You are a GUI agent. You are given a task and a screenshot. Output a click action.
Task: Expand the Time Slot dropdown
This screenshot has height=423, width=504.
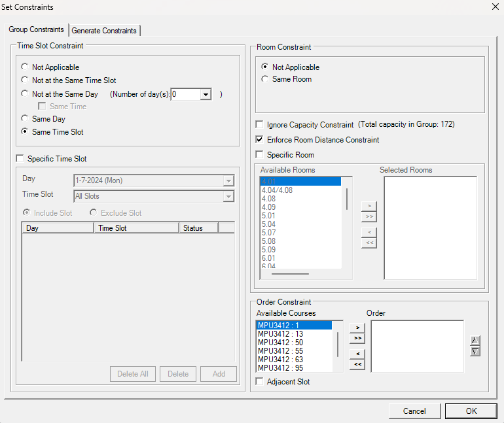pos(228,196)
